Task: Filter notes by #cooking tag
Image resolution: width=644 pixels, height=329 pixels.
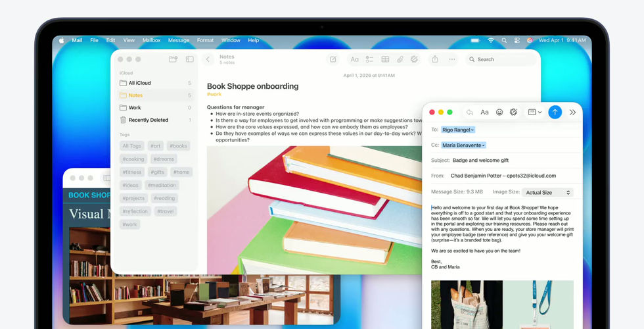Action: pos(133,159)
